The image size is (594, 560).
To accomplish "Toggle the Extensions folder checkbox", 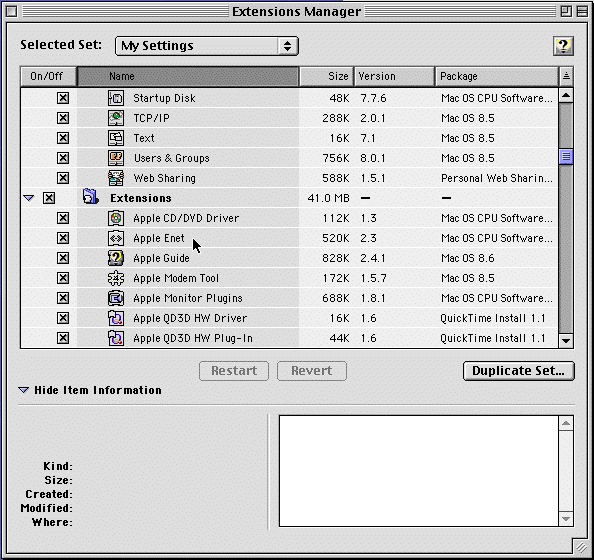I will click(49, 198).
